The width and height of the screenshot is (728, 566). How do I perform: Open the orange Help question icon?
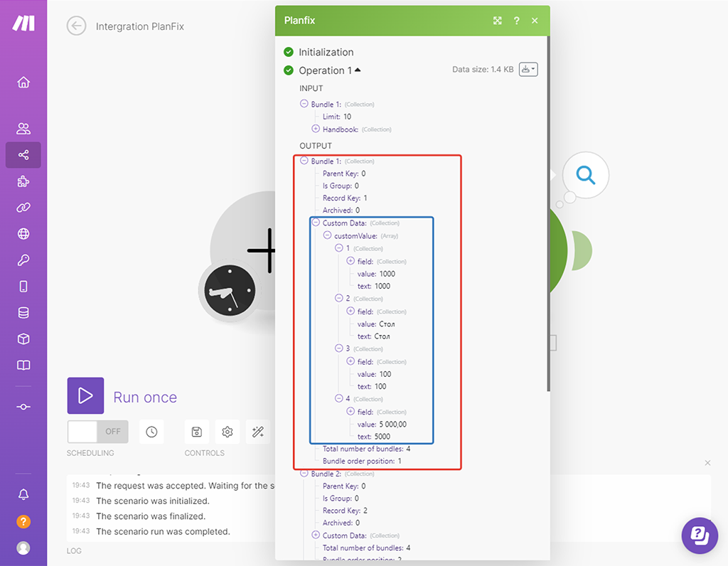coord(23,521)
